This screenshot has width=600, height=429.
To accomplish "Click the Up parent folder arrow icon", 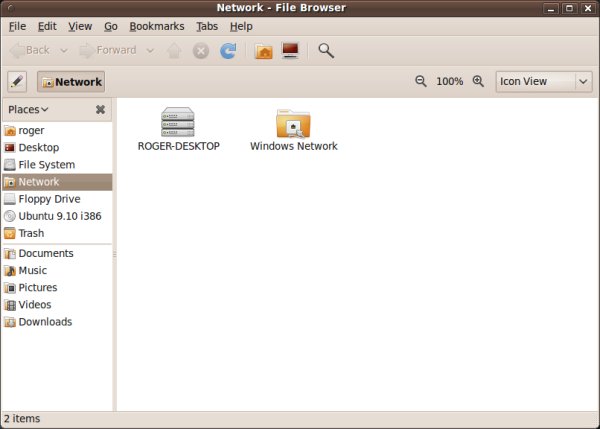I will tap(174, 51).
